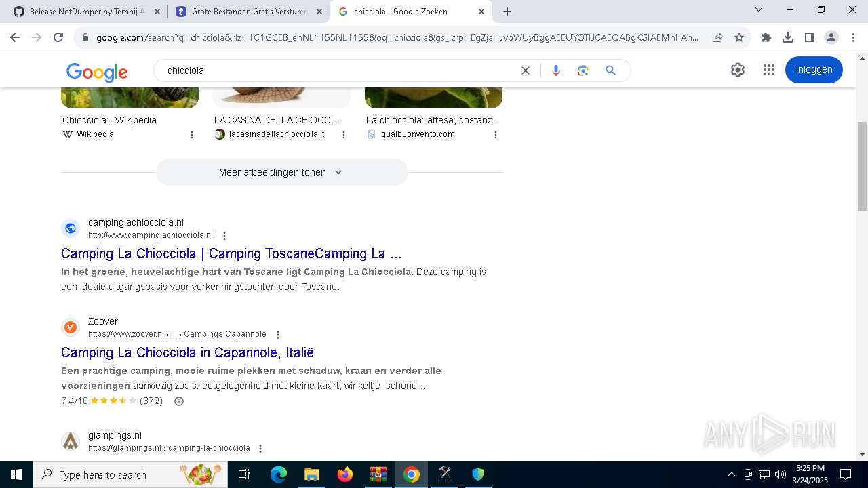Click the Zoover site favicon
868x488 pixels.
coord(71,327)
